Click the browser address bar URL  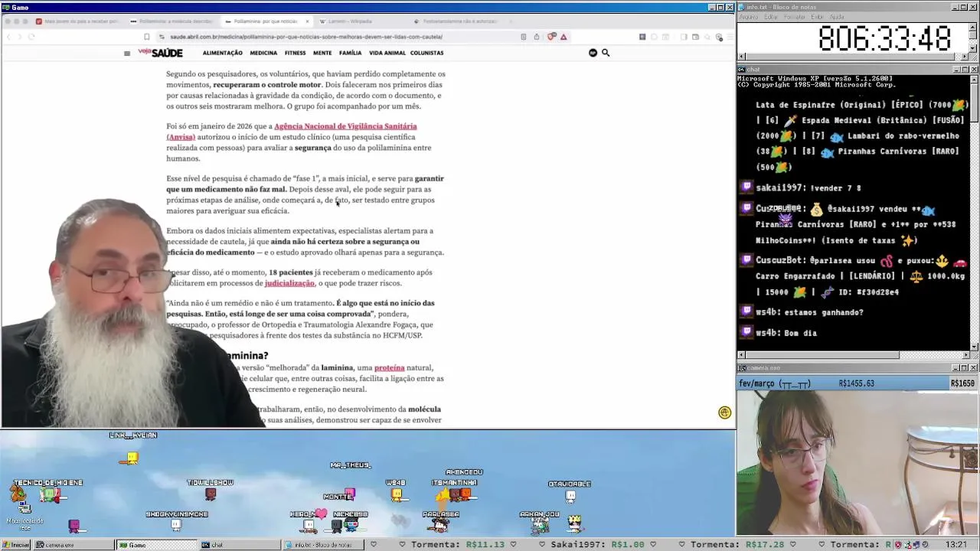(x=306, y=37)
